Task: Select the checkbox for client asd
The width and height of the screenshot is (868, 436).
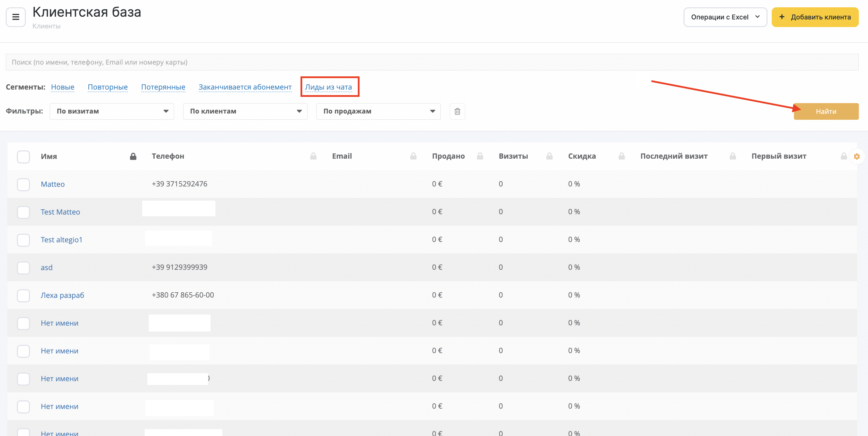Action: pyautogui.click(x=24, y=268)
